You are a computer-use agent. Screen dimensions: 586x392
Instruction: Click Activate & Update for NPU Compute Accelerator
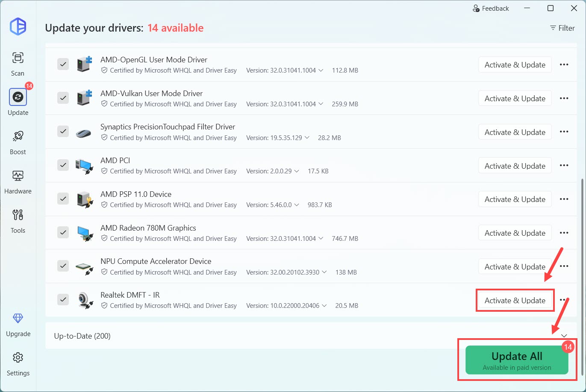point(515,267)
